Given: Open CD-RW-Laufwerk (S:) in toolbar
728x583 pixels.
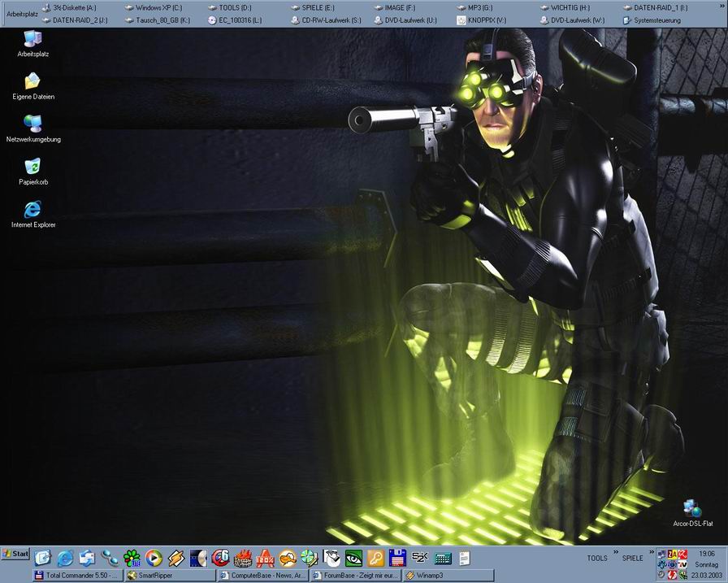Looking at the screenshot, I should coord(326,20).
